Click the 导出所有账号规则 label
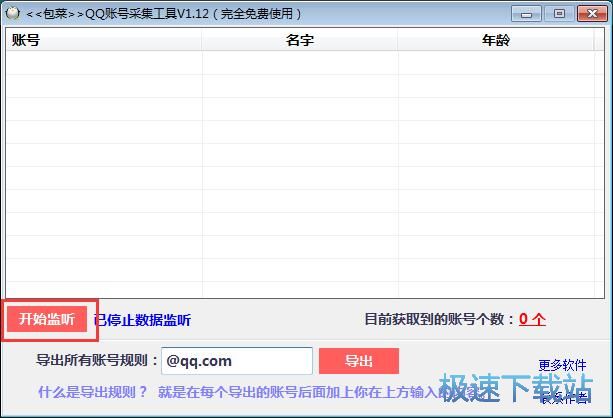The width and height of the screenshot is (613, 418). point(97,360)
